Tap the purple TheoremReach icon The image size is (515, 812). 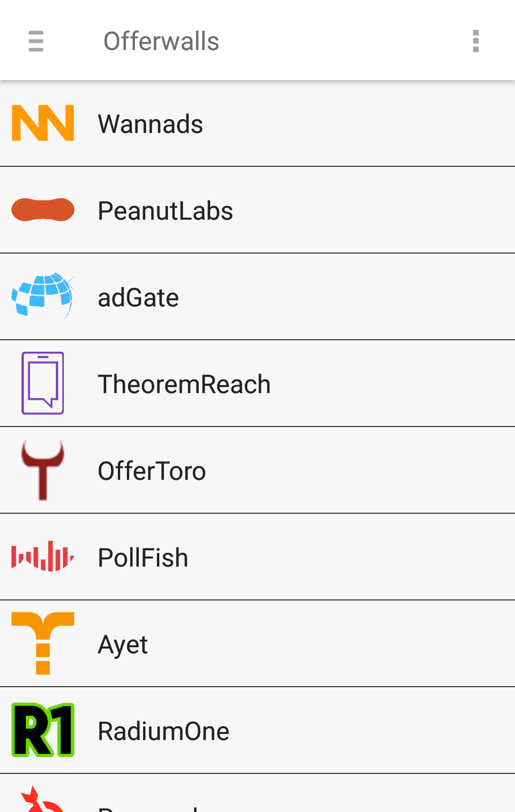pos(43,383)
